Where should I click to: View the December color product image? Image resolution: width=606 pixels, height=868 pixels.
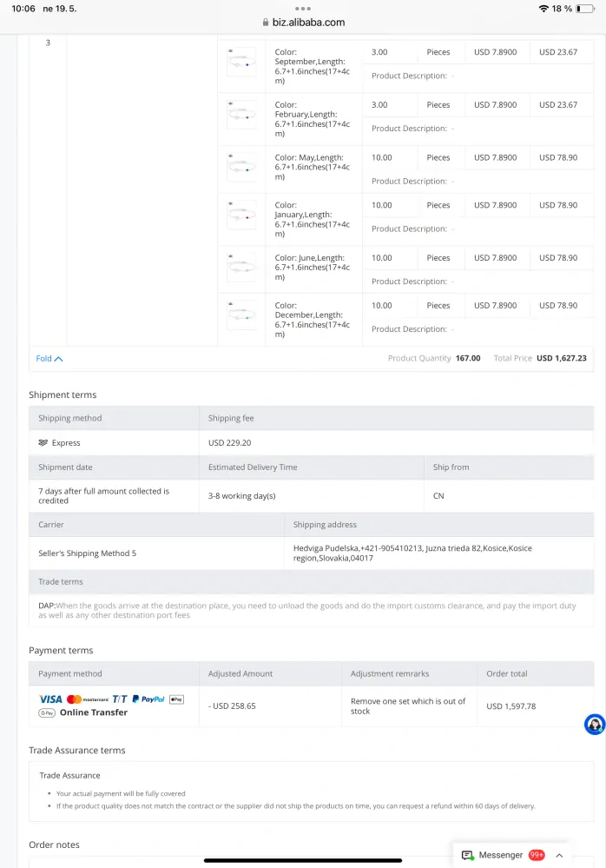(x=241, y=315)
